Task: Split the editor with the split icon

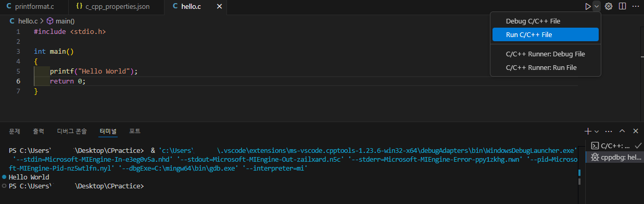Action: (x=622, y=6)
